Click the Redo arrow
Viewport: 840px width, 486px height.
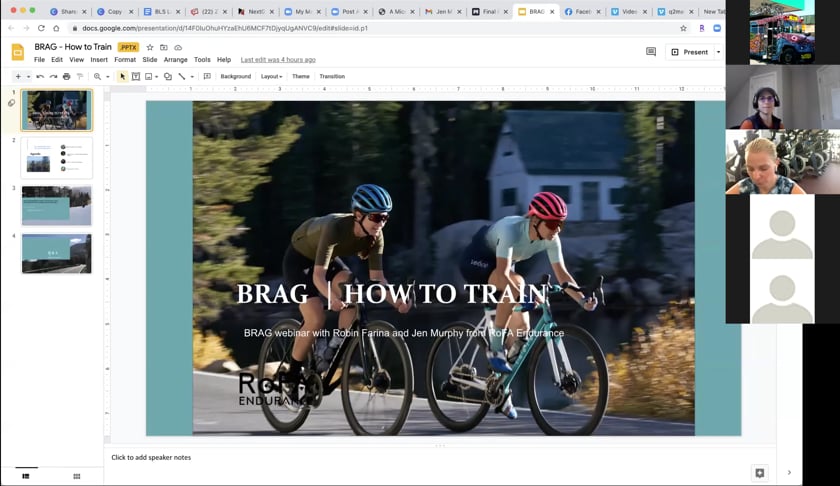[x=53, y=77]
